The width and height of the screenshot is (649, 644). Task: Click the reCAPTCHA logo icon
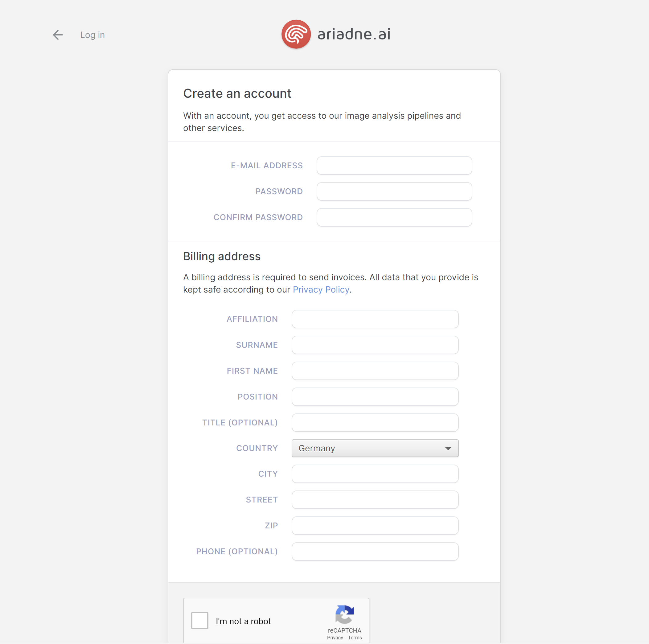344,614
